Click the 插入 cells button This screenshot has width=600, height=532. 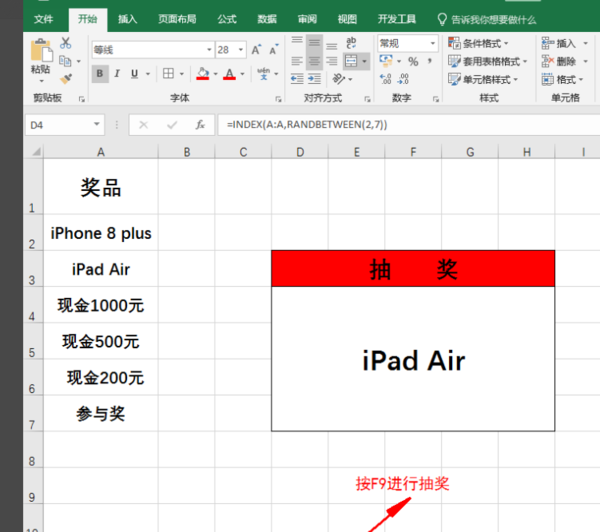[x=564, y=43]
